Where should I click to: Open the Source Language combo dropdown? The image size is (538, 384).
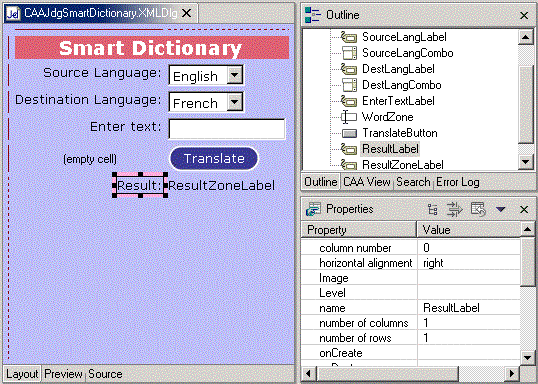click(235, 74)
